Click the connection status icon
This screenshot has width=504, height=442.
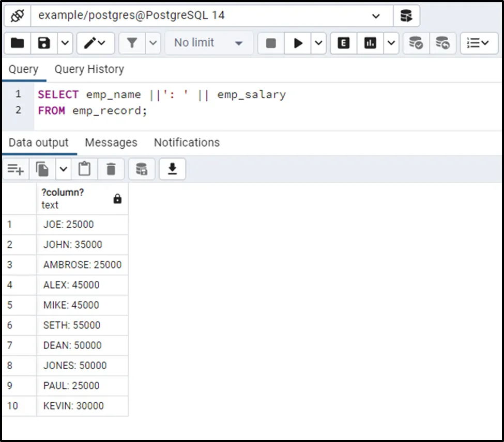(18, 16)
